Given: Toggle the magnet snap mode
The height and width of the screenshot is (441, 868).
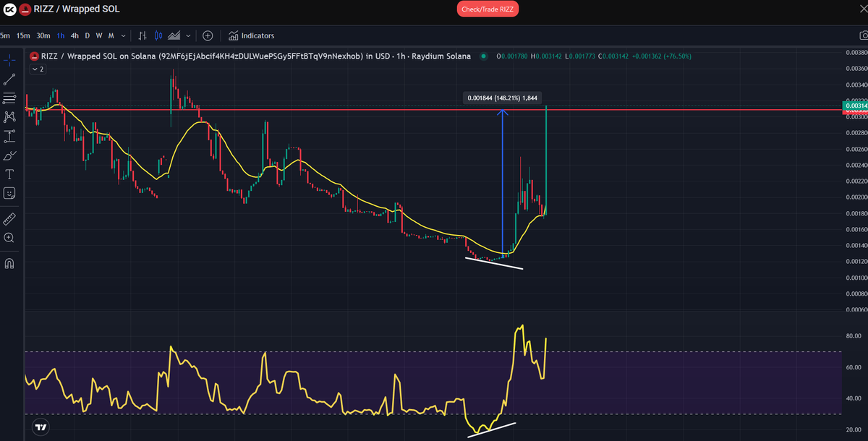Looking at the screenshot, I should (x=9, y=263).
